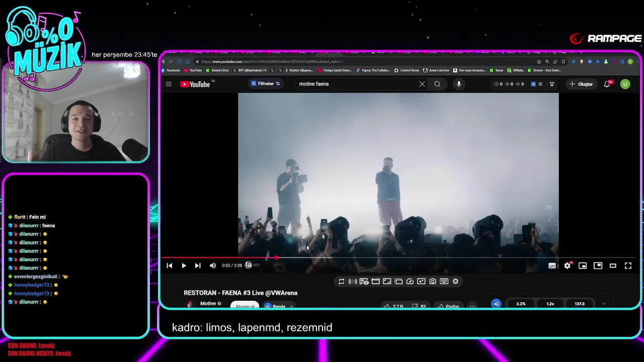Click the playback speed gauge icon under the video

[x=410, y=281]
